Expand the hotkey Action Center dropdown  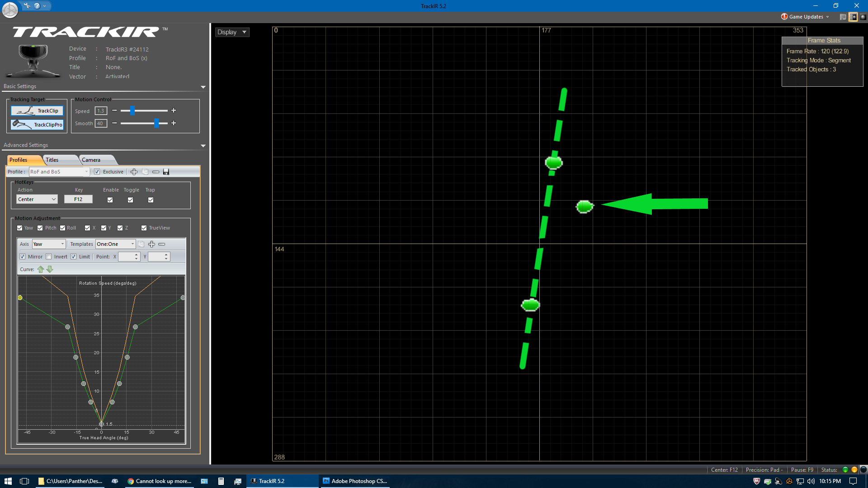point(37,199)
